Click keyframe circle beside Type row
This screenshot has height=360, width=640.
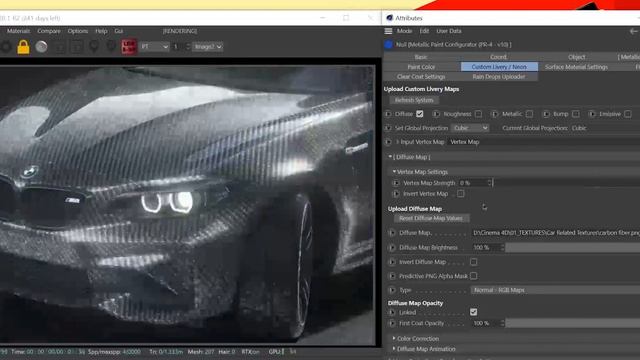click(392, 290)
